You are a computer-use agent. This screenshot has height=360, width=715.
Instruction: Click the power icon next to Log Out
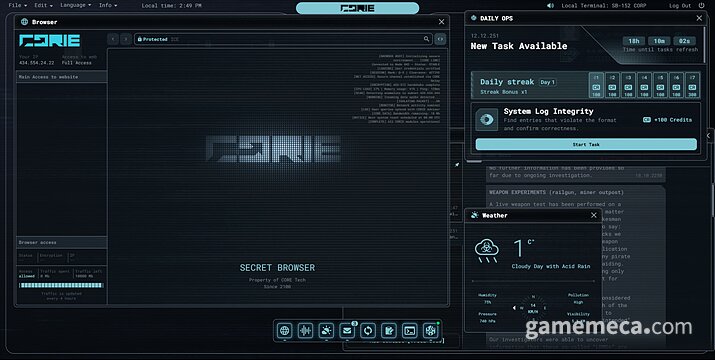pyautogui.click(x=701, y=5)
